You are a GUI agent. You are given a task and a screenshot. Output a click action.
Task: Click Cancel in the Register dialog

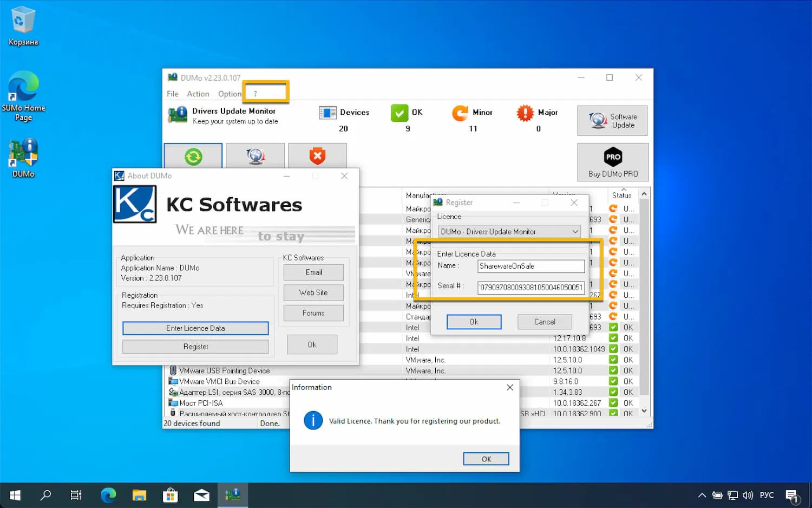[x=545, y=322]
